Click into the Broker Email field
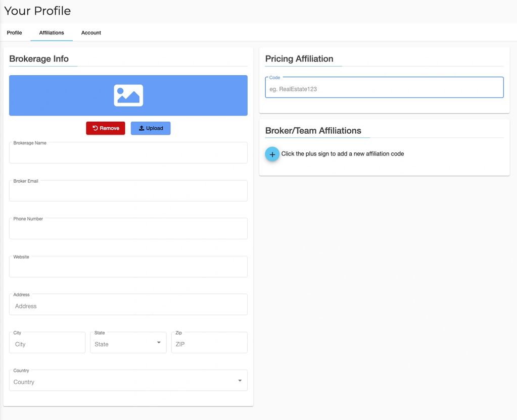This screenshot has width=517, height=420. pyautogui.click(x=128, y=192)
